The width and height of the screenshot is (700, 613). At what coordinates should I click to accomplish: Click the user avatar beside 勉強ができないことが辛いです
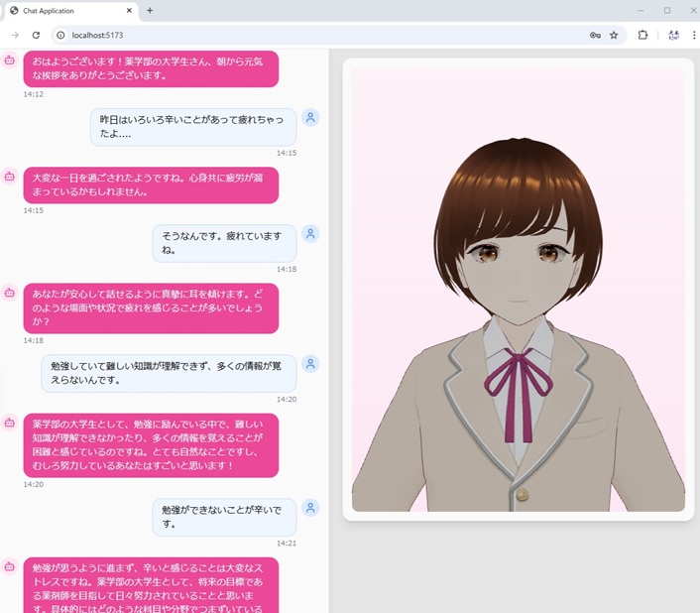pos(310,508)
